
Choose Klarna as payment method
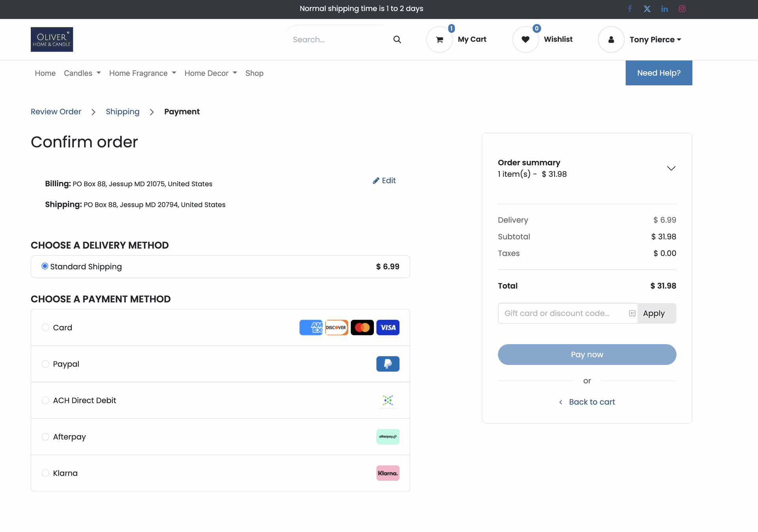click(45, 473)
